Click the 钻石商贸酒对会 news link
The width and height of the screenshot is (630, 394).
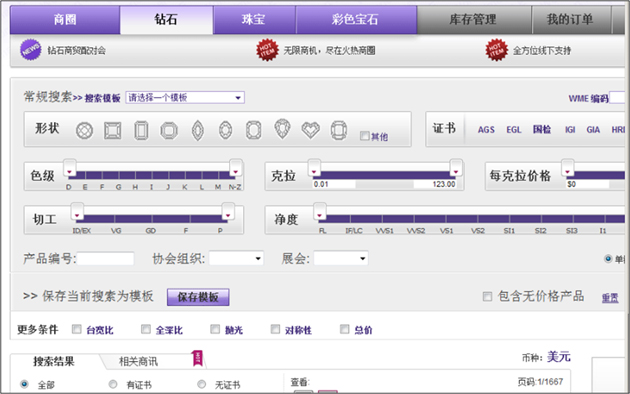click(76, 51)
